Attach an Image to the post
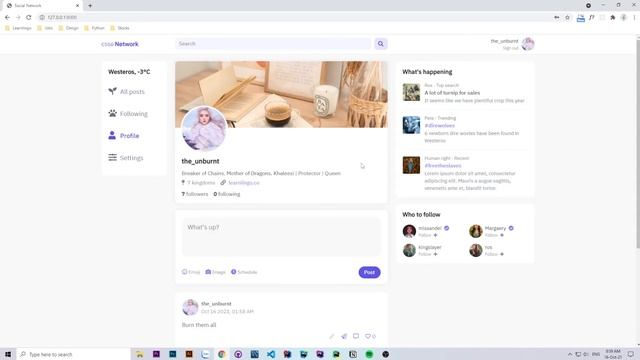The height and width of the screenshot is (360, 640). coord(216,272)
